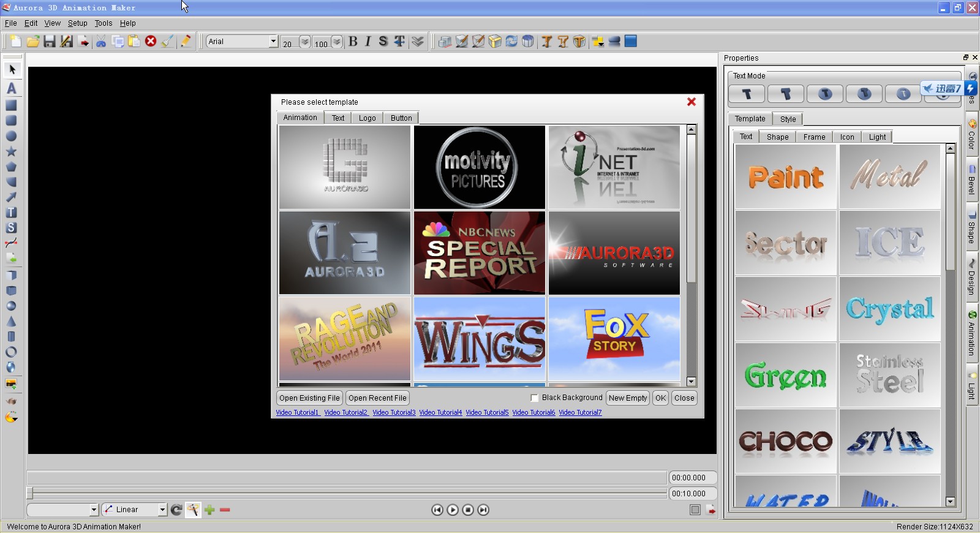Viewport: 980px width, 533px height.
Task: Open font size 20 dropdown arrow
Action: [304, 42]
